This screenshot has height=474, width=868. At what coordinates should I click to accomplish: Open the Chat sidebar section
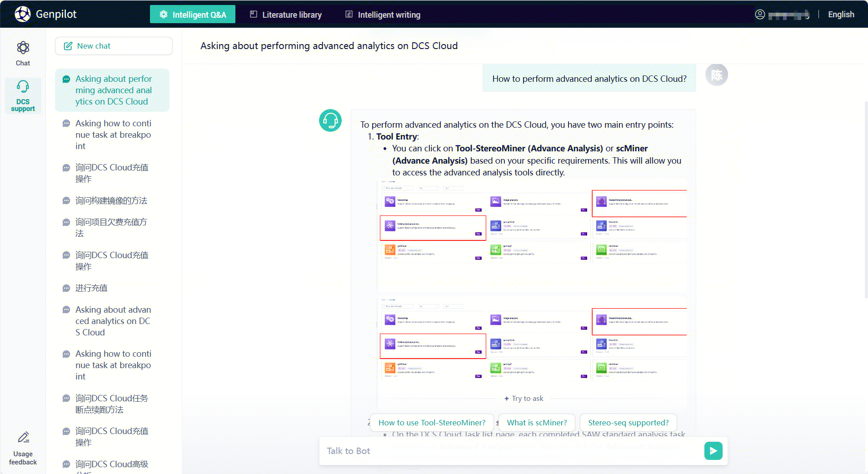[x=23, y=53]
